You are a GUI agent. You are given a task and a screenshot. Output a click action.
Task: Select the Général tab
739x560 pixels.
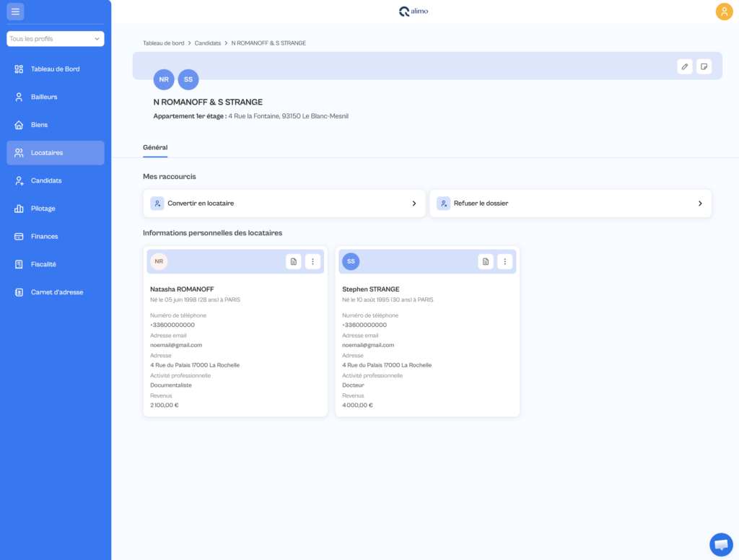point(155,147)
